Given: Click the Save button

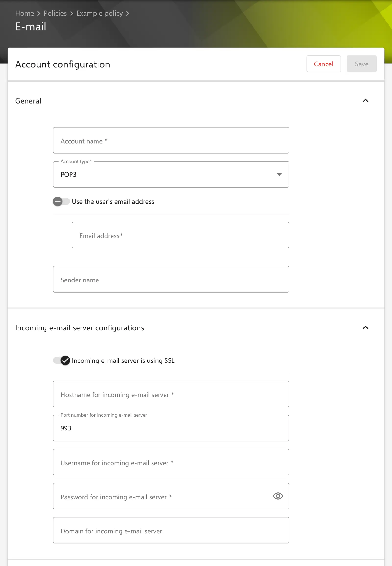Looking at the screenshot, I should pos(362,64).
